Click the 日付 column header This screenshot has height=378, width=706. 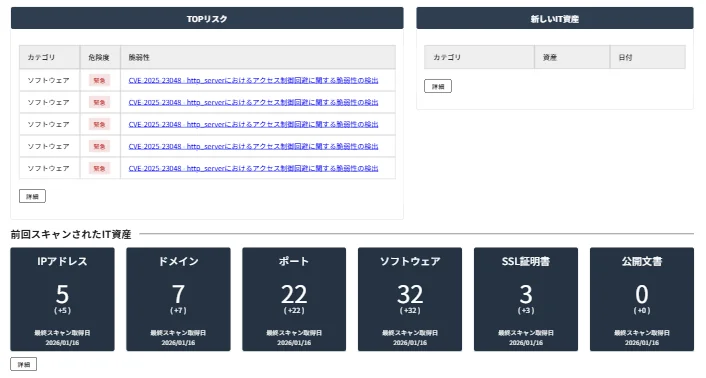pos(648,57)
